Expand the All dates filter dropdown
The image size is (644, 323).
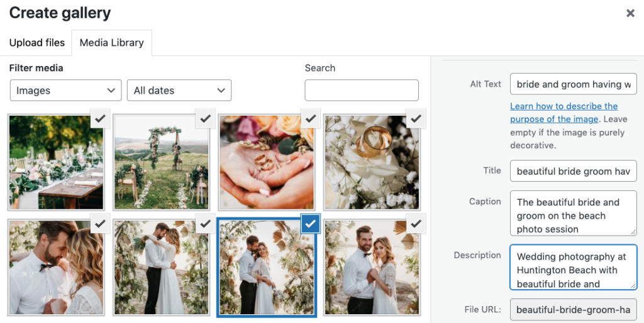coord(179,90)
